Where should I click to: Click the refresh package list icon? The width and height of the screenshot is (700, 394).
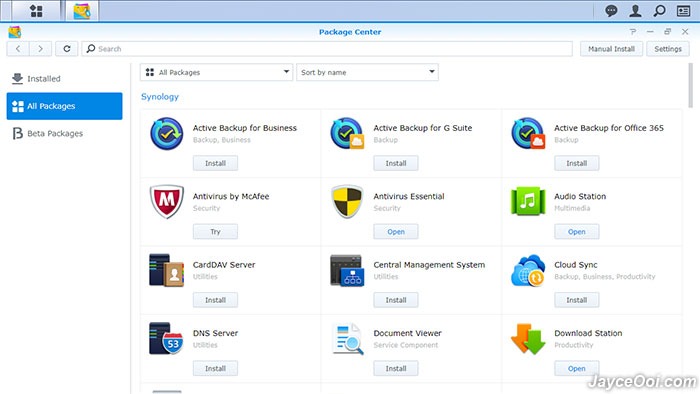point(67,49)
